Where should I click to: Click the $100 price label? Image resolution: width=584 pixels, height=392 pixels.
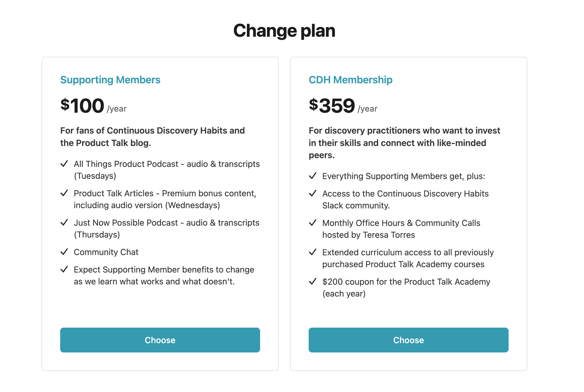pos(82,106)
